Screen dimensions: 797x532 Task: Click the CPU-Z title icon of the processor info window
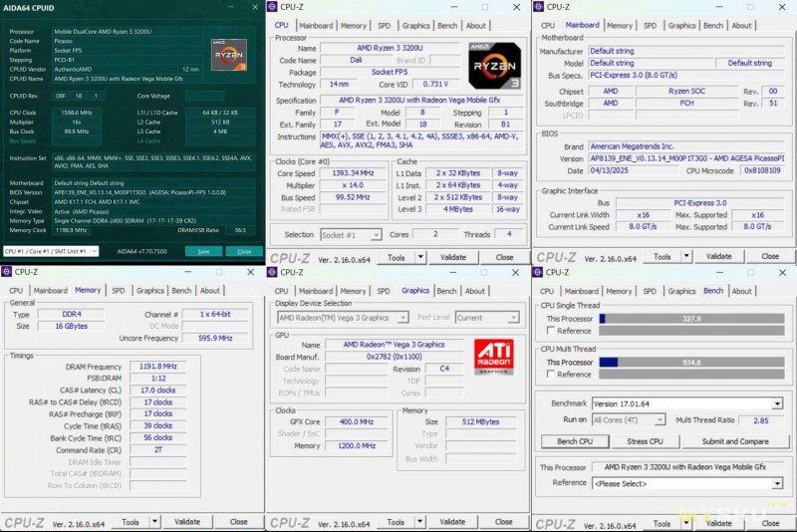pyautogui.click(x=272, y=7)
